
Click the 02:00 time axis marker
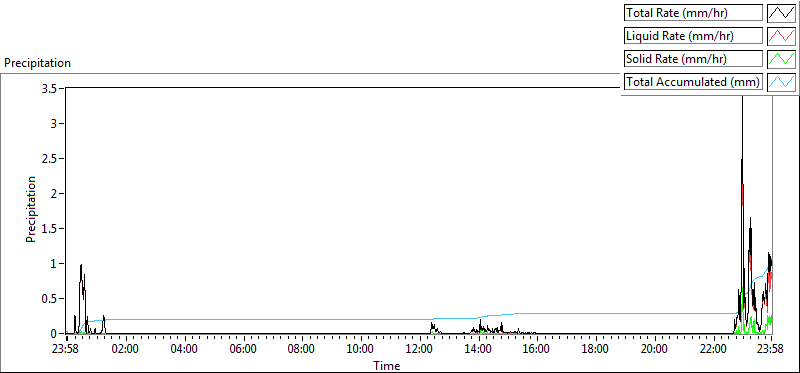pos(126,350)
